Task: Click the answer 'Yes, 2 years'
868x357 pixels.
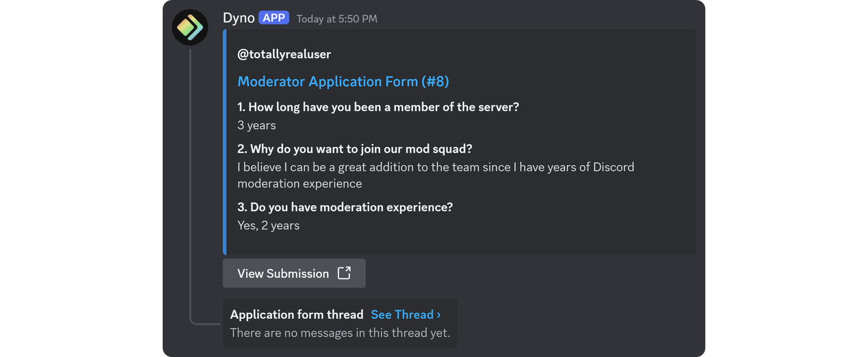Action: [x=268, y=225]
